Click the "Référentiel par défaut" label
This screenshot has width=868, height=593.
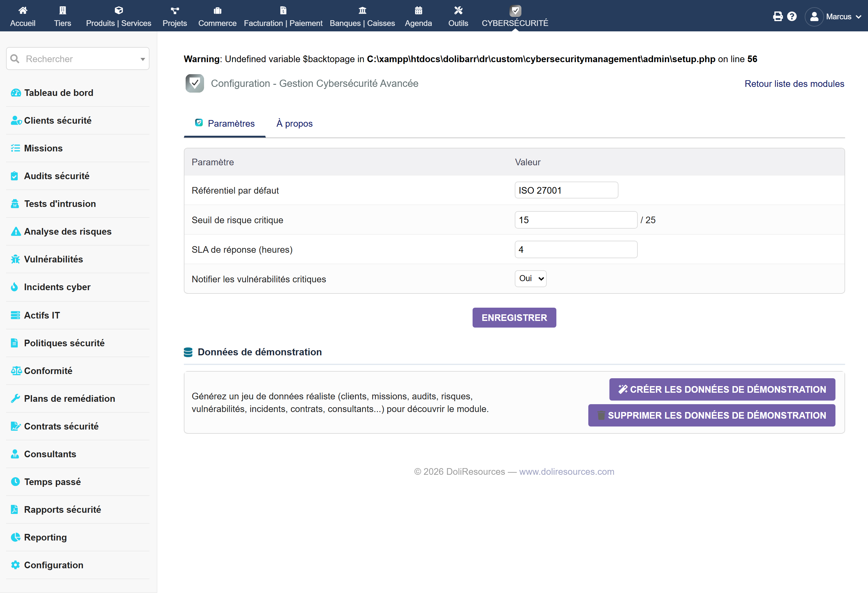[x=235, y=191]
